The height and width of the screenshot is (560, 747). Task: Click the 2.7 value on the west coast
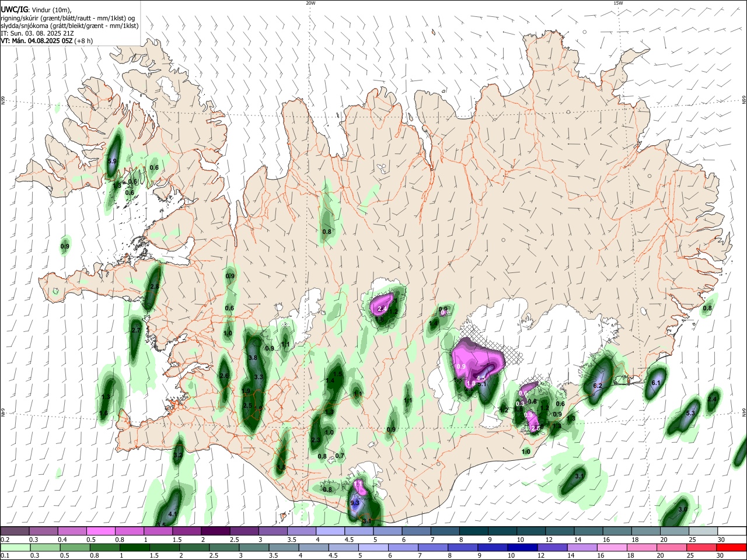point(136,330)
